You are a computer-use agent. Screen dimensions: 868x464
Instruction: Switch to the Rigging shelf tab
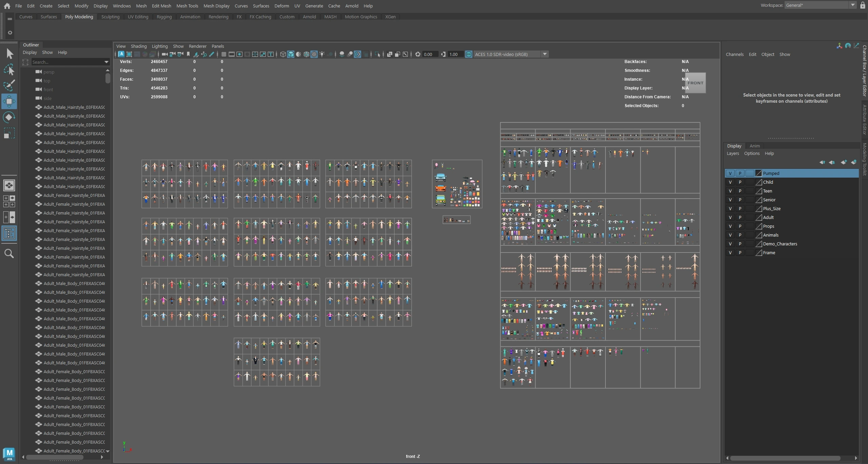[x=164, y=17]
